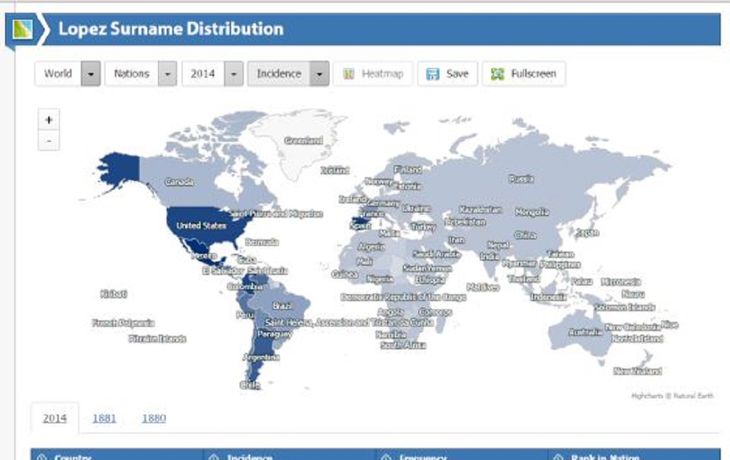Click the Fullscreen expand arrows icon

pyautogui.click(x=497, y=74)
